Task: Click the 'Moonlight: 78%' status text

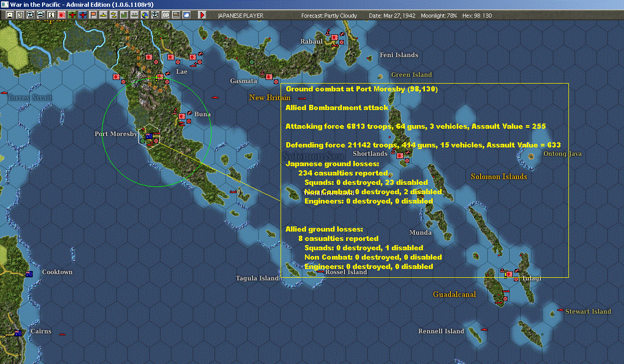Action: [439, 16]
